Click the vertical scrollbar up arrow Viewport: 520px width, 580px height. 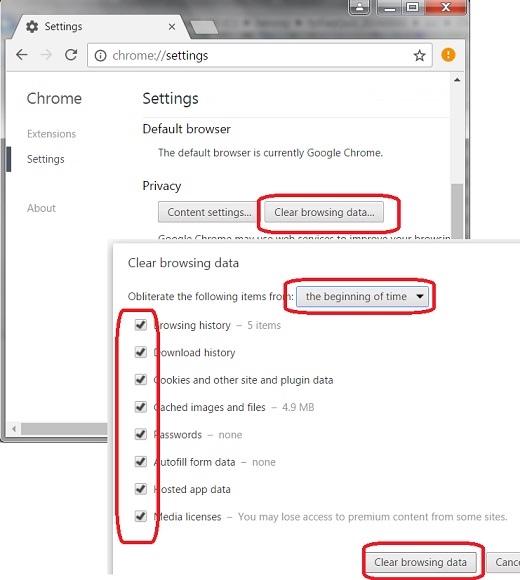coord(457,80)
